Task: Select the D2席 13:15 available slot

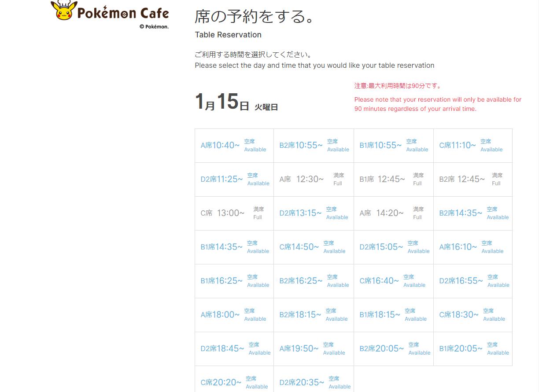Action: 314,213
